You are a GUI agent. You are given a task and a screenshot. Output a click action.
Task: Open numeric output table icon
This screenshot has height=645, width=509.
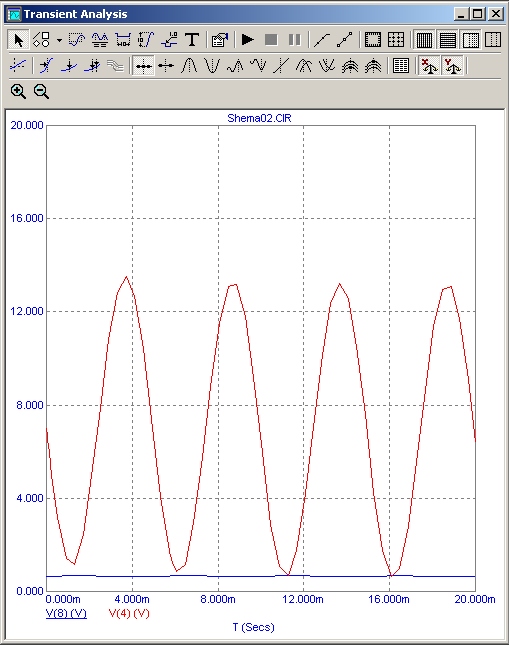pos(400,66)
